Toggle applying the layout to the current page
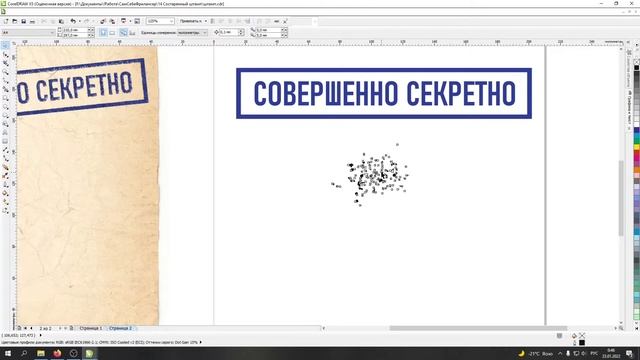Screen dimensions: 640x360 (x=132, y=32)
